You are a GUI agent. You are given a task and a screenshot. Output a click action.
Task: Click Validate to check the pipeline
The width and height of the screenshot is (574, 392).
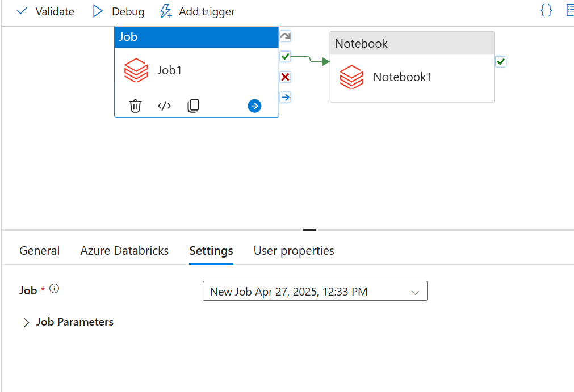click(x=45, y=11)
